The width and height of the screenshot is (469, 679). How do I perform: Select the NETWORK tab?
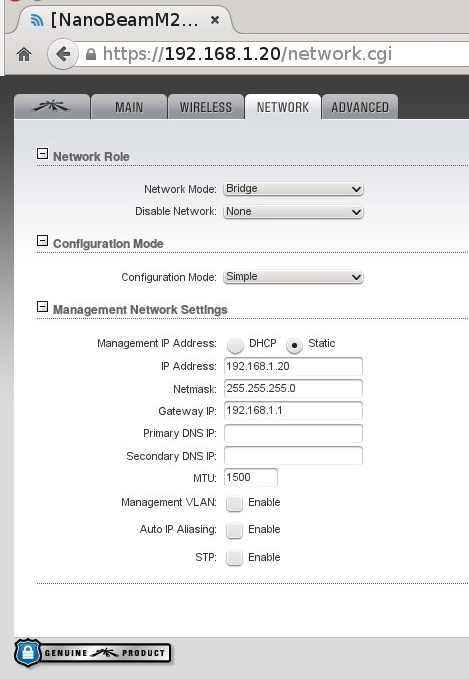(283, 107)
